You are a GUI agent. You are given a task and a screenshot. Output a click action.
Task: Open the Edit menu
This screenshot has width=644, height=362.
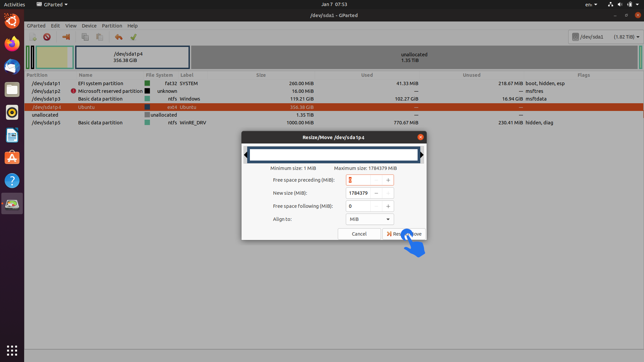(55, 26)
